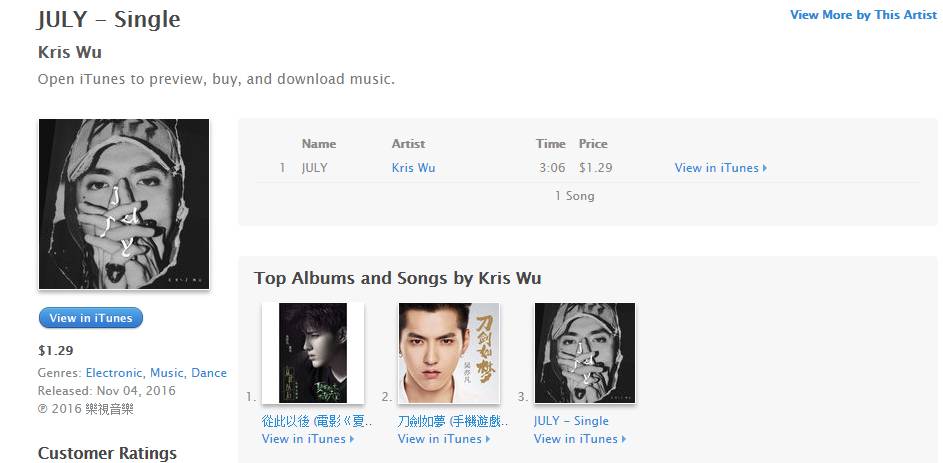
Task: Select the Dance genre link
Action: tap(209, 373)
